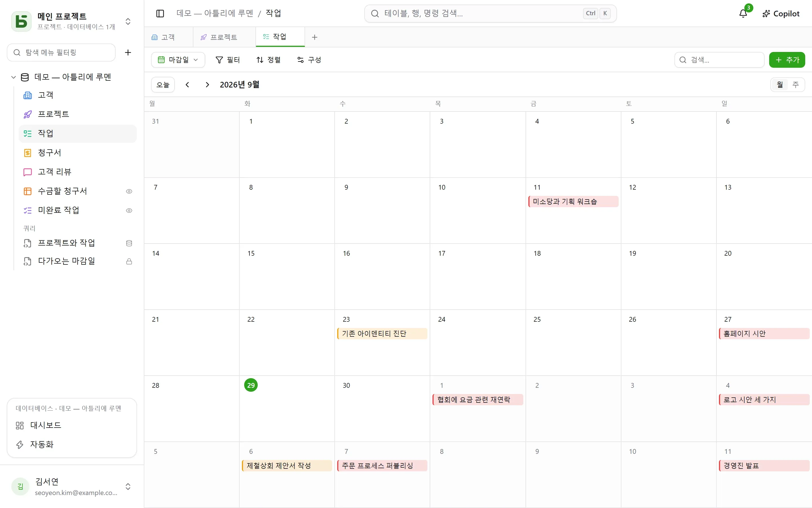This screenshot has width=812, height=508.
Task: Open 고객 table in sidebar
Action: 78,95
